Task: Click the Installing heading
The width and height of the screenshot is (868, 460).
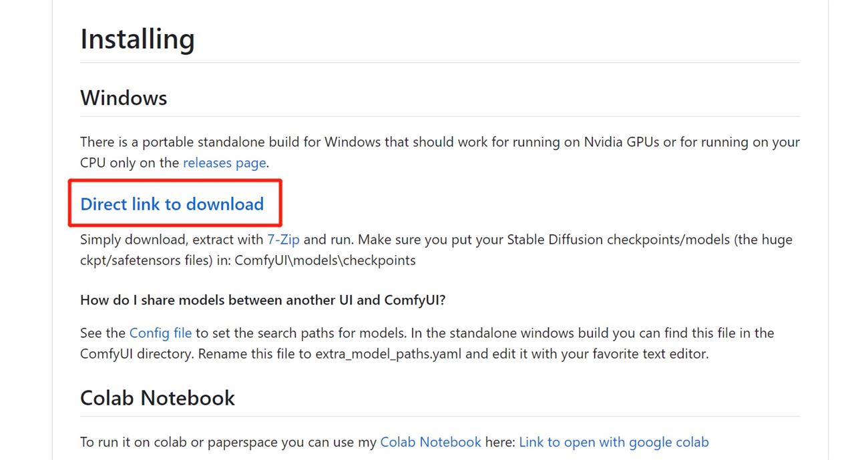Action: [x=138, y=39]
